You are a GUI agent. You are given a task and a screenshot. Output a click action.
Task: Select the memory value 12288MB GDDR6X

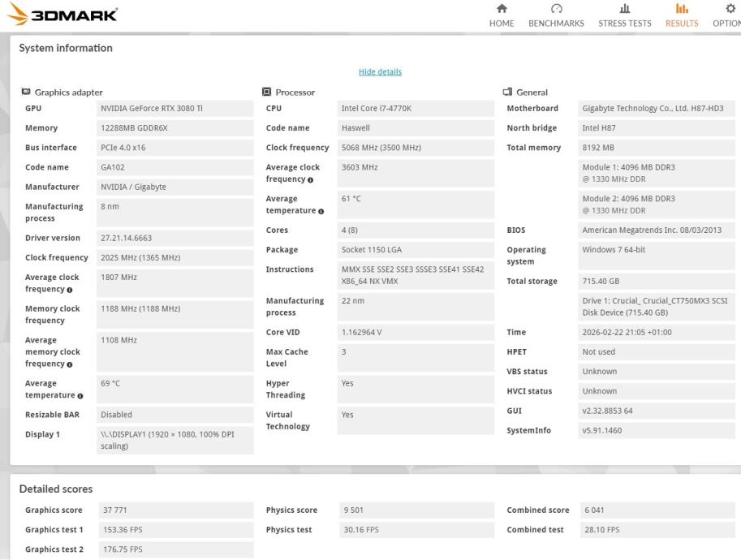tap(174, 128)
